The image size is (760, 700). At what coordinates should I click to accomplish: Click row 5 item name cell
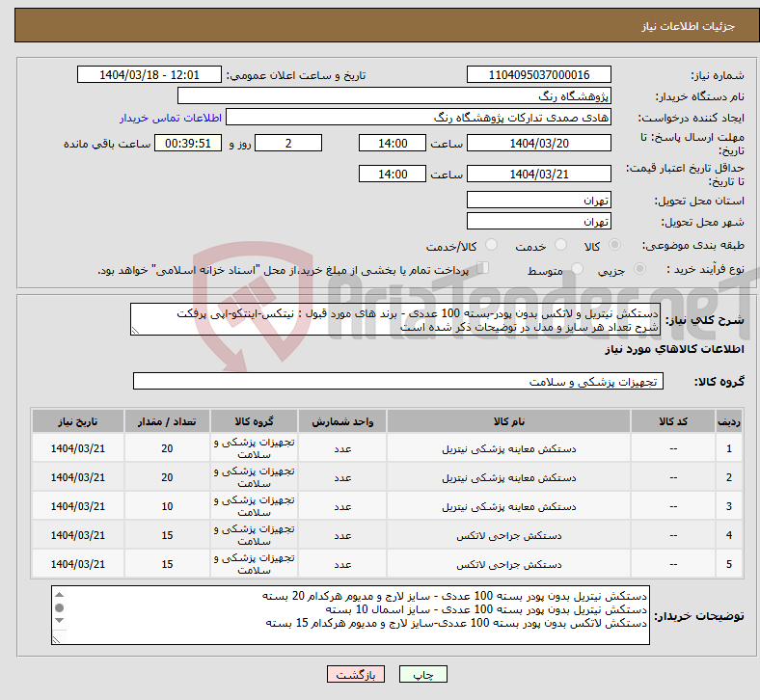pyautogui.click(x=508, y=564)
